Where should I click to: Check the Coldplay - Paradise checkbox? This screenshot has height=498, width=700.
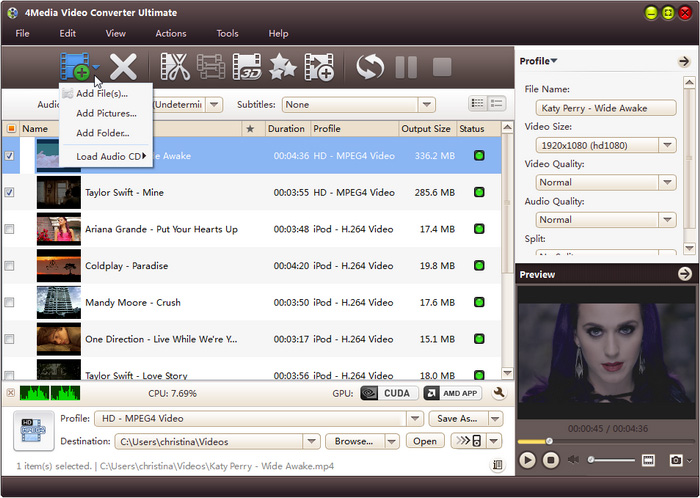point(9,266)
